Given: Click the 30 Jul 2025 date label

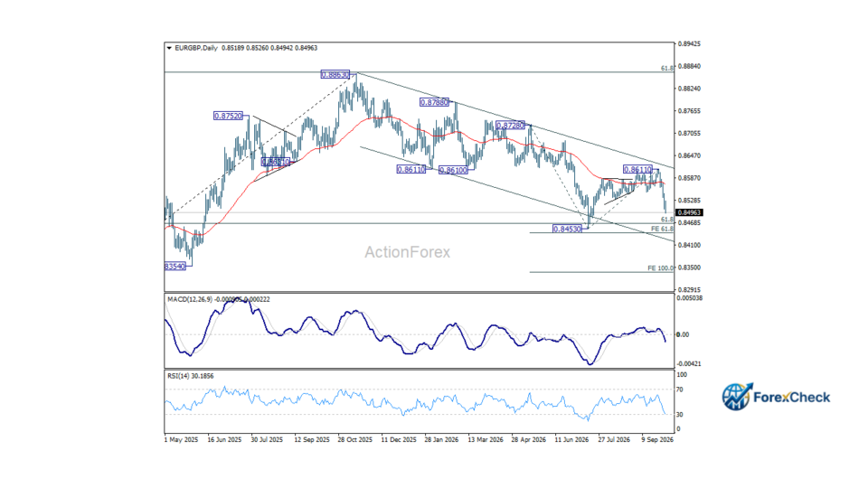Looking at the screenshot, I should tap(267, 440).
